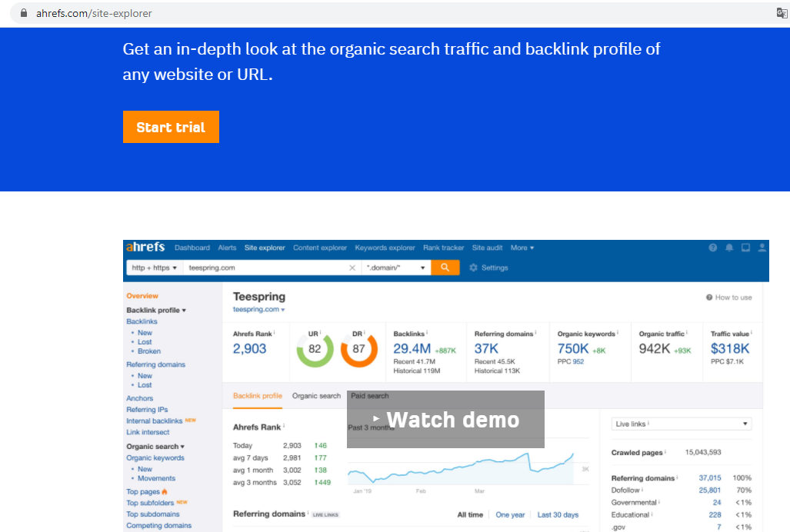Open Backlinks in the sidebar
This screenshot has height=532, width=790.
coord(142,321)
